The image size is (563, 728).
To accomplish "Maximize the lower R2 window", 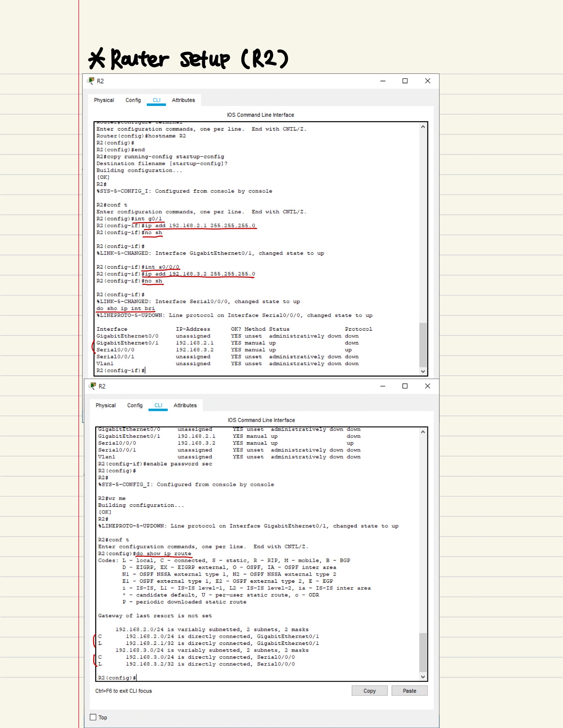I will [405, 386].
